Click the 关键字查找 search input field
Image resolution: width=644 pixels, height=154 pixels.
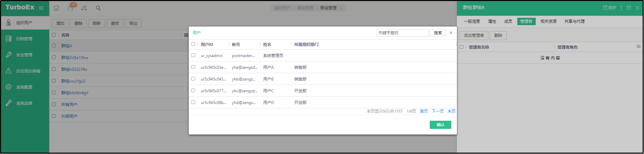coord(402,33)
